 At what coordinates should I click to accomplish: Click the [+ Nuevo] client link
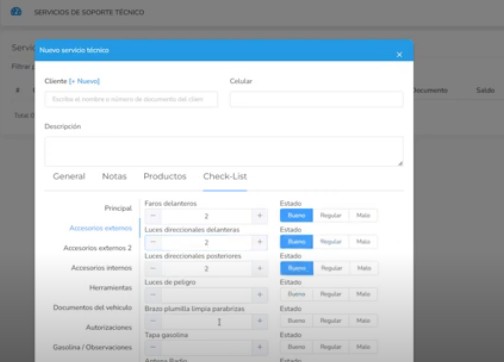point(84,81)
